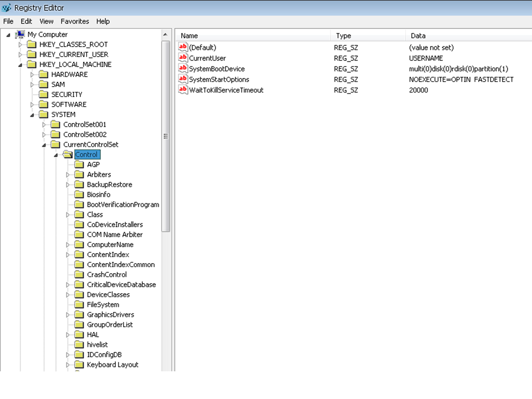Screen dimensions: 532x399
Task: Collapse the SYSTEM key arrow
Action: point(32,115)
